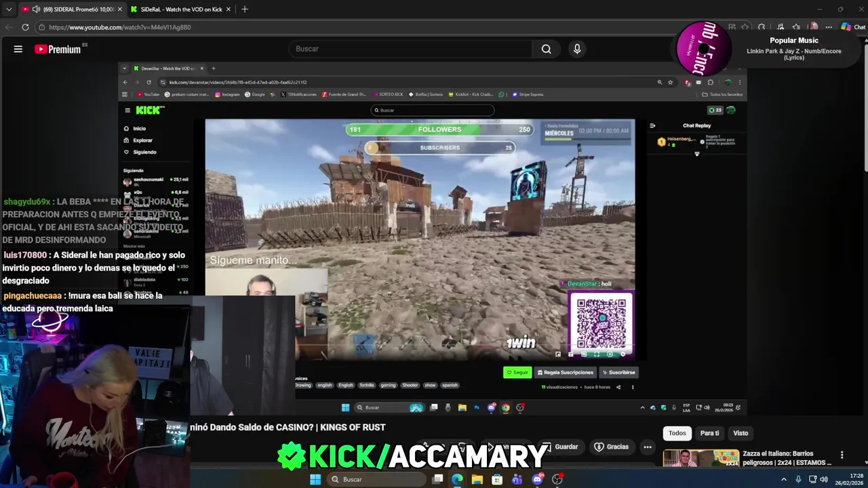
Task: Select the Visto filter chip
Action: (741, 433)
